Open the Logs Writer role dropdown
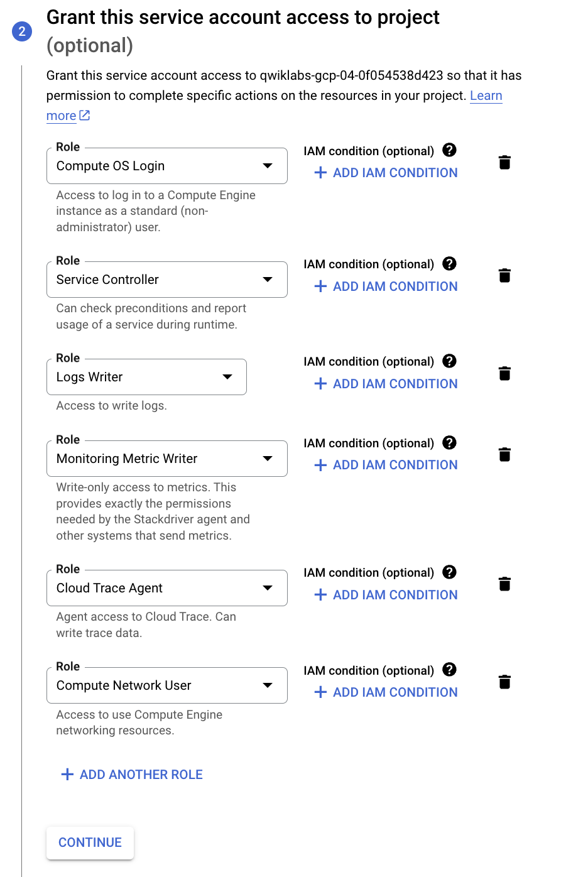Viewport: 588px width, 877px height. [x=146, y=377]
